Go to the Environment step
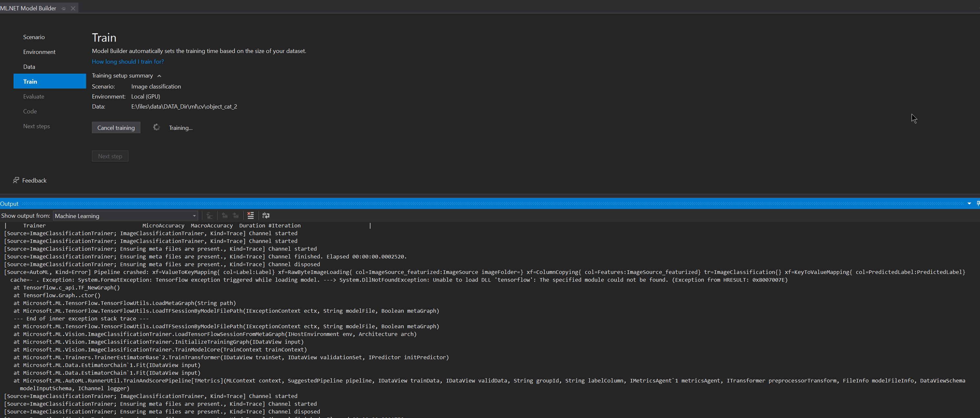The height and width of the screenshot is (418, 980). [x=39, y=52]
